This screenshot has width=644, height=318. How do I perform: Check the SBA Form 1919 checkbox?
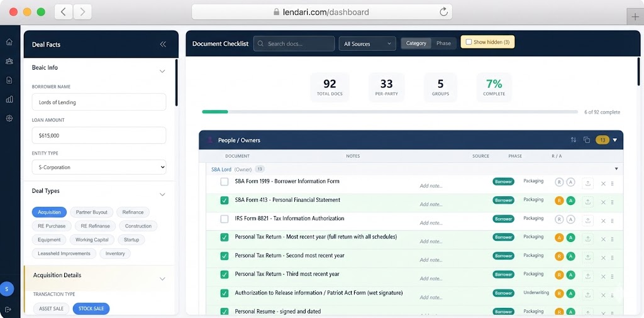[225, 182]
